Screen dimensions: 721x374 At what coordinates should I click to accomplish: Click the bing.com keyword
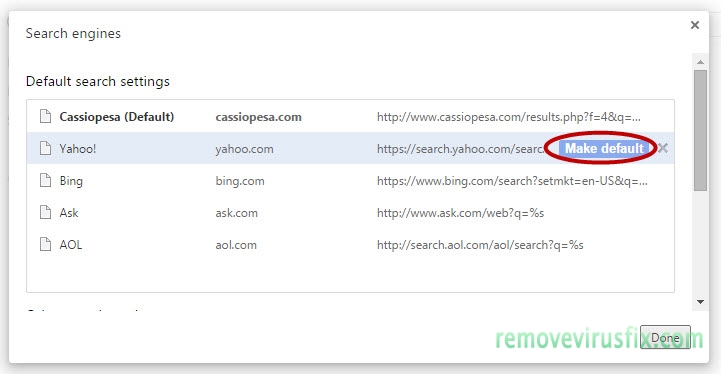tap(240, 181)
